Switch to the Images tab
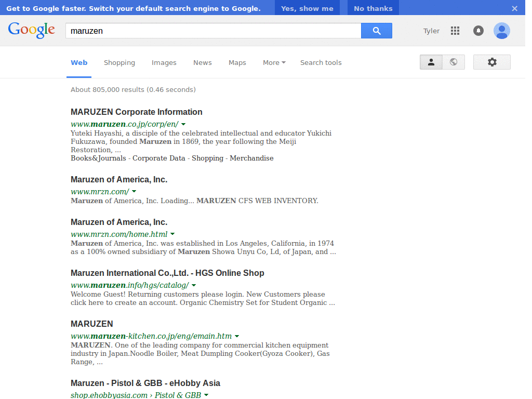The width and height of the screenshot is (532, 399). 164,63
